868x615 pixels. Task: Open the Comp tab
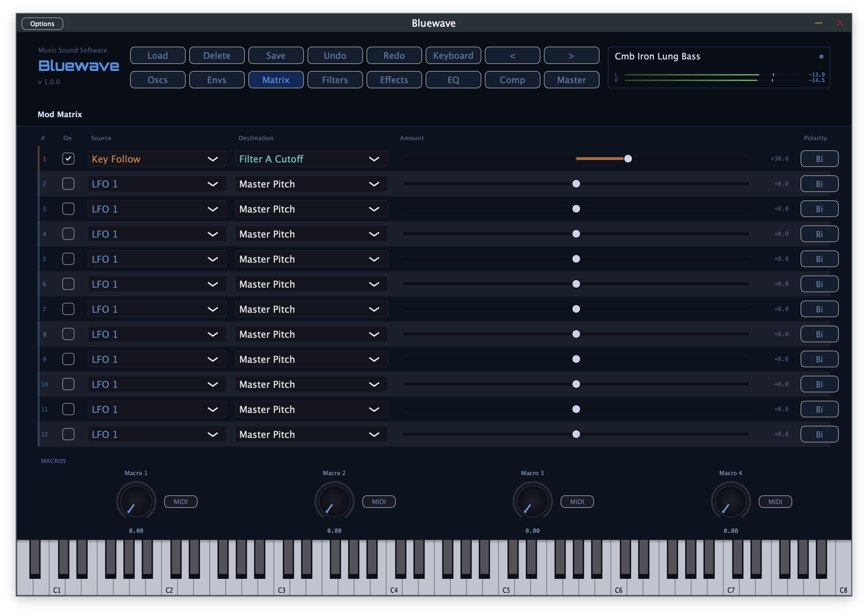512,80
